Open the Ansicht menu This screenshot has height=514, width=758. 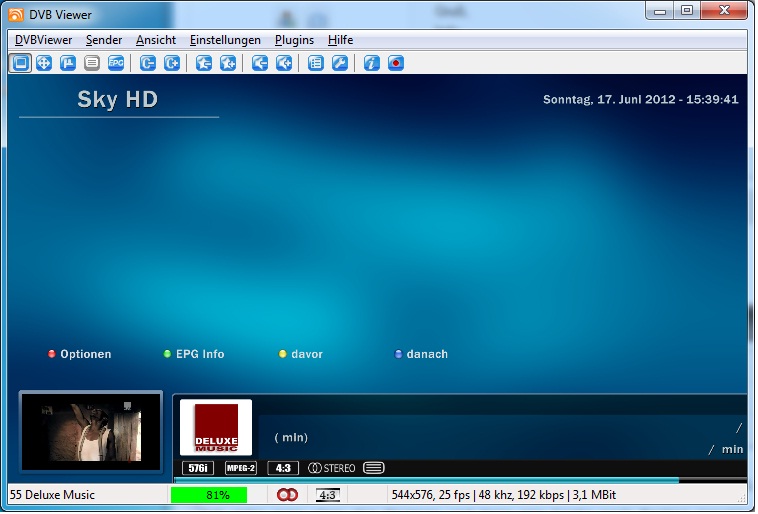(156, 40)
